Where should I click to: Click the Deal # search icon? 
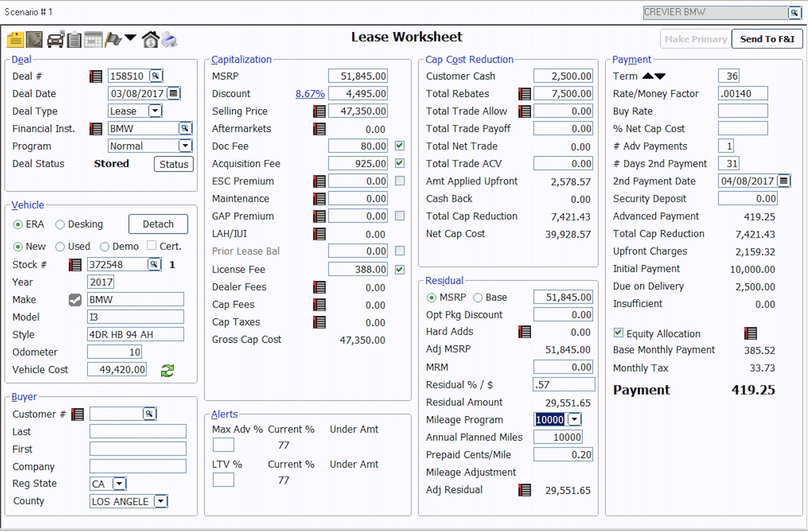[156, 76]
